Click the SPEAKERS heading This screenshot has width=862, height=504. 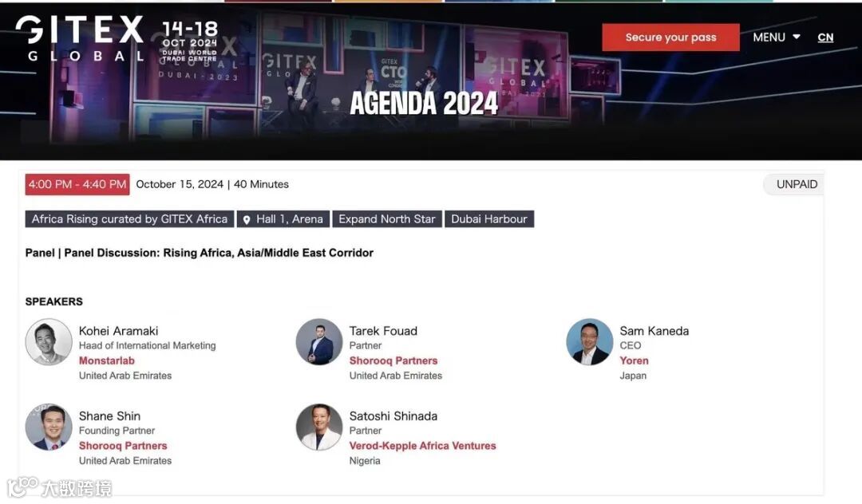(x=54, y=301)
